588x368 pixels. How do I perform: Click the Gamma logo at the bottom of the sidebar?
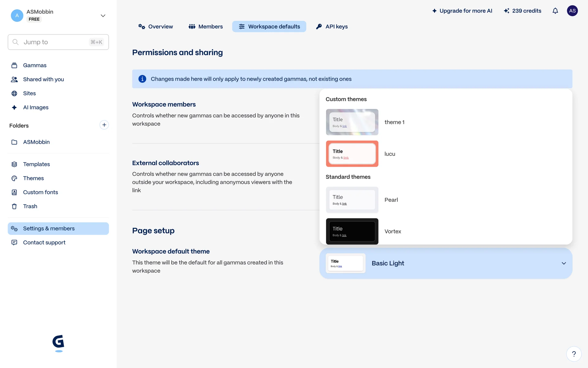tap(58, 343)
